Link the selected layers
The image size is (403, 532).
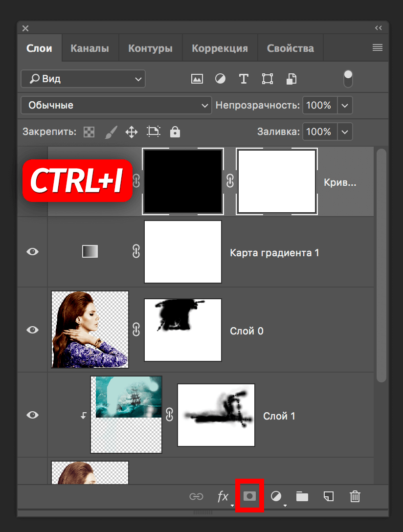[x=197, y=496]
